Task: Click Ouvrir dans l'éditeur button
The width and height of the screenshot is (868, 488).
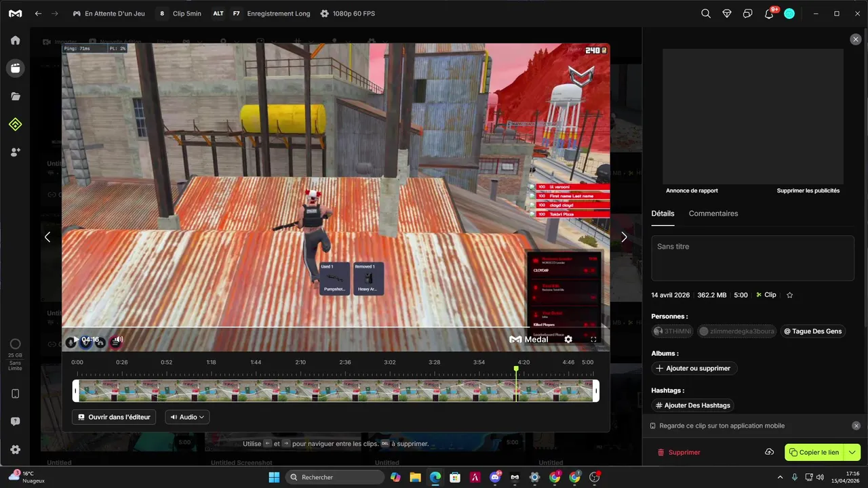Action: pyautogui.click(x=114, y=417)
